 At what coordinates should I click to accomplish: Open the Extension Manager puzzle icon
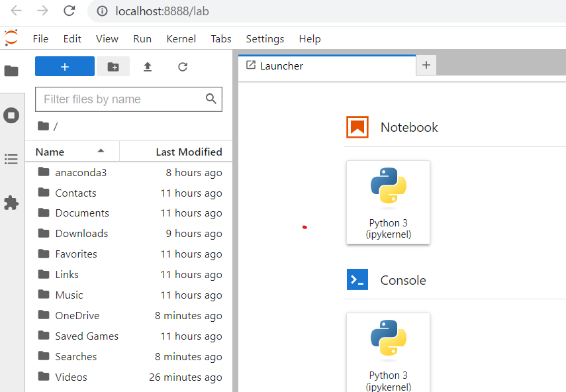click(x=11, y=203)
